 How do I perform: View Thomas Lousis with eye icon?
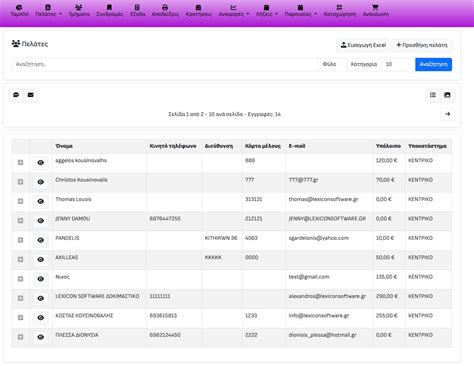(41, 201)
